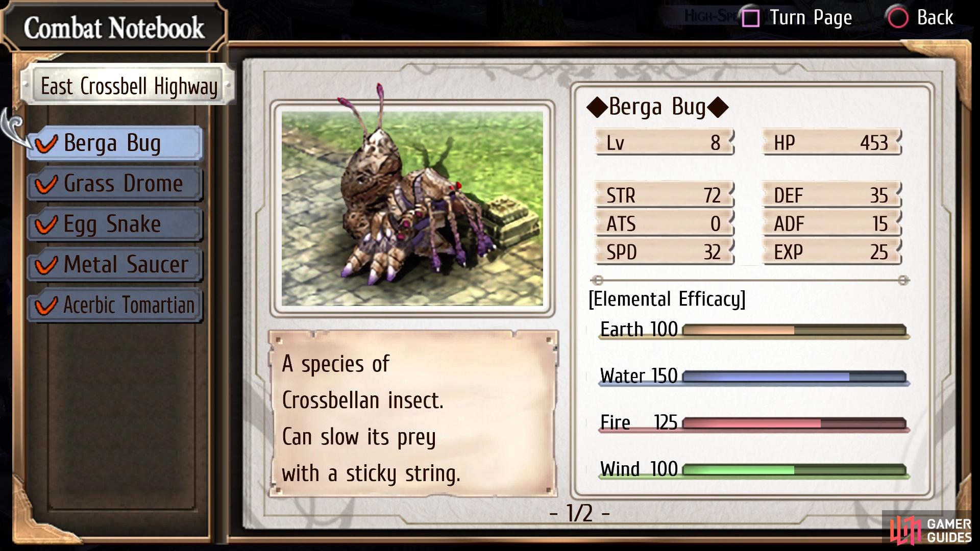This screenshot has height=551, width=980.
Task: Click the Back label
Action: point(935,18)
